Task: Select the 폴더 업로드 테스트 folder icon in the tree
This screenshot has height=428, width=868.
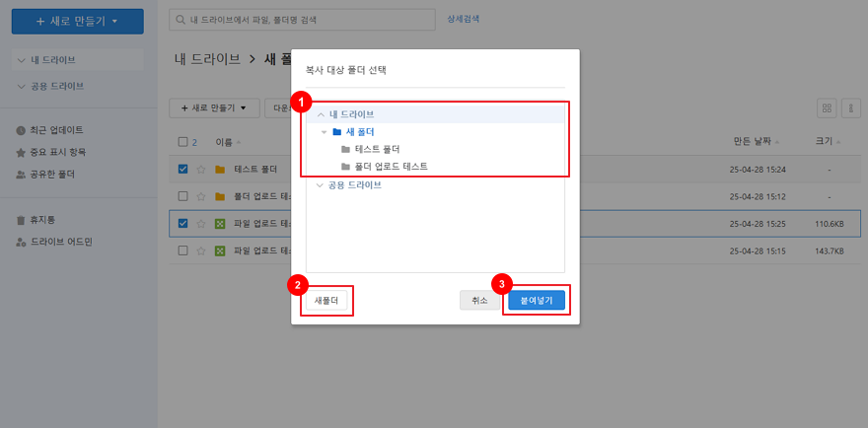Action: coord(345,167)
